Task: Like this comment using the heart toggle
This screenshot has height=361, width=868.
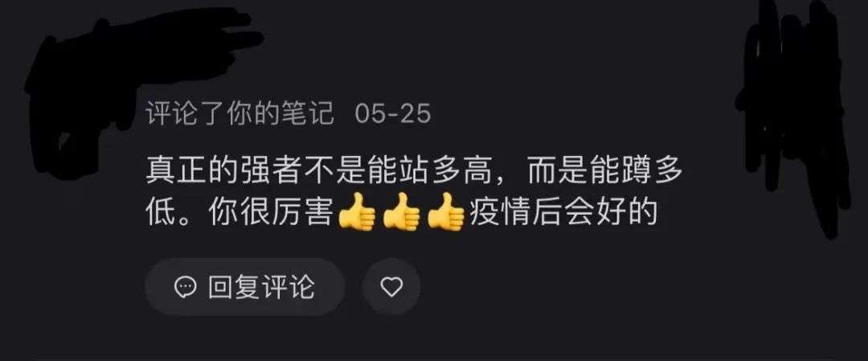Action: click(x=392, y=287)
